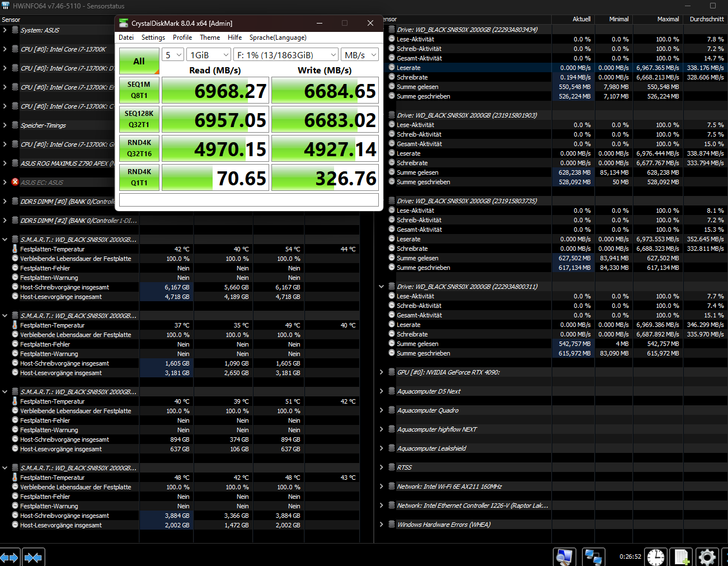Viewport: 728px width, 566px height.
Task: Start the RND4K Q1T1 benchmark
Action: 139,177
